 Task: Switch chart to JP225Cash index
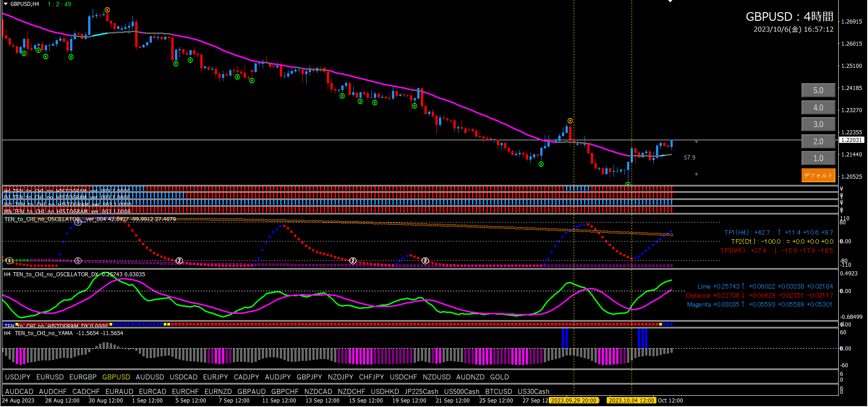421,392
